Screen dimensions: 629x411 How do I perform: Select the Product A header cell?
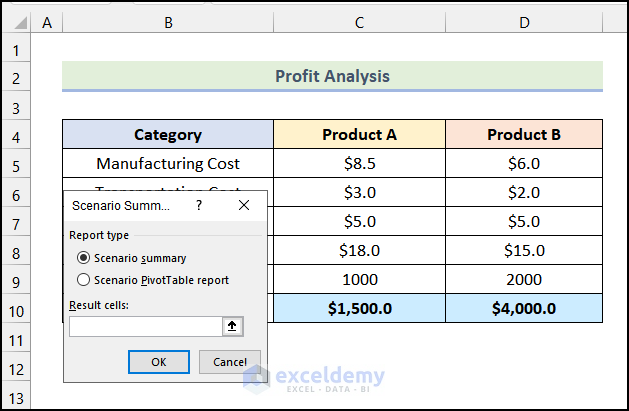tap(359, 135)
